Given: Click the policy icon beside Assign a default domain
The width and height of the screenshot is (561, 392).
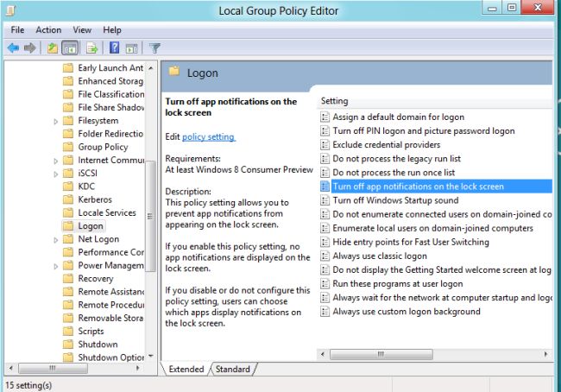Looking at the screenshot, I should [x=325, y=117].
